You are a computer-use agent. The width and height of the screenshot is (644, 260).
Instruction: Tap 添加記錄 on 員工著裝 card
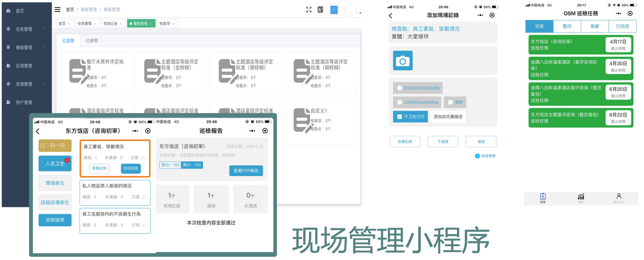click(130, 168)
